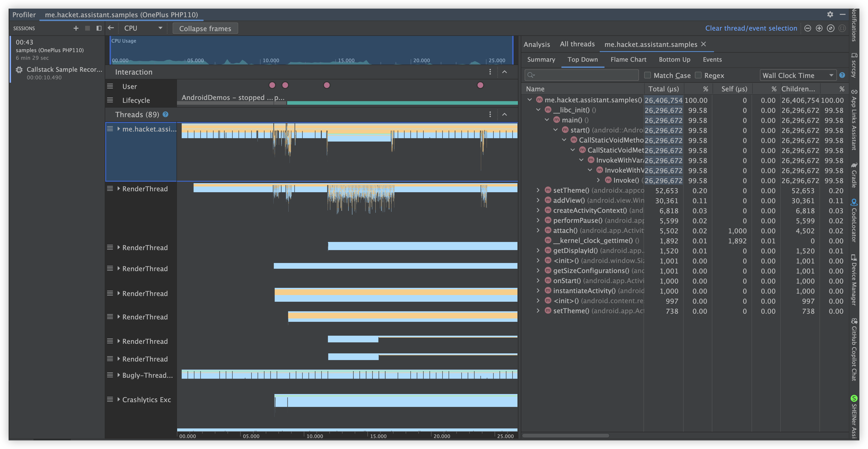This screenshot has width=868, height=449.
Task: Click the zoom out minus circle icon
Action: pos(808,28)
